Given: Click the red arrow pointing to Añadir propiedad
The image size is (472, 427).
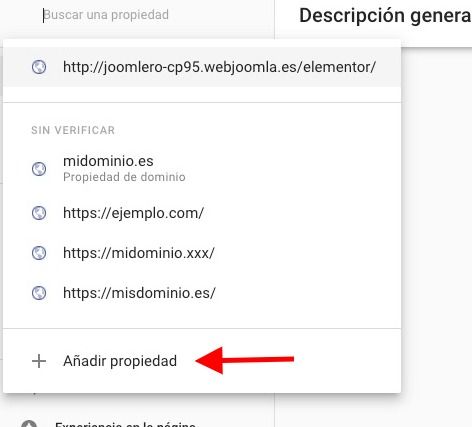Looking at the screenshot, I should tap(244, 360).
